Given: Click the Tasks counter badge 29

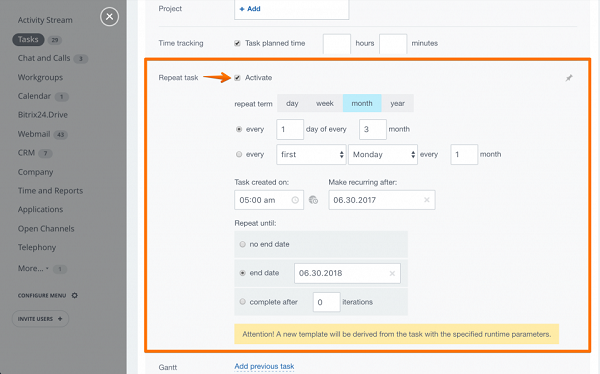Looking at the screenshot, I should point(55,40).
